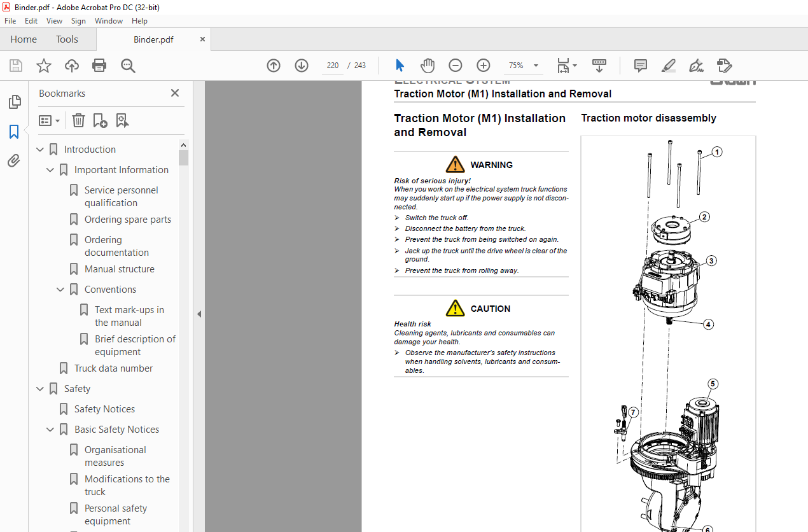
Task: Click the WARNING label in the document
Action: (491, 165)
